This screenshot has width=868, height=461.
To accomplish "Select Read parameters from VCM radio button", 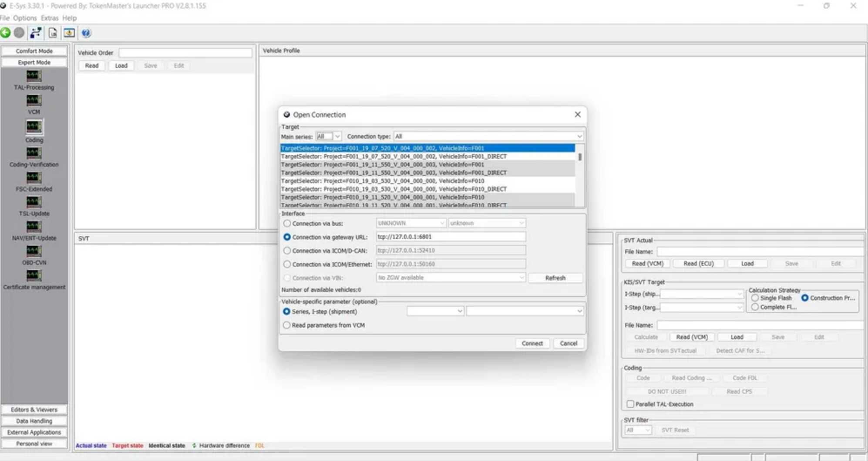I will coord(286,325).
